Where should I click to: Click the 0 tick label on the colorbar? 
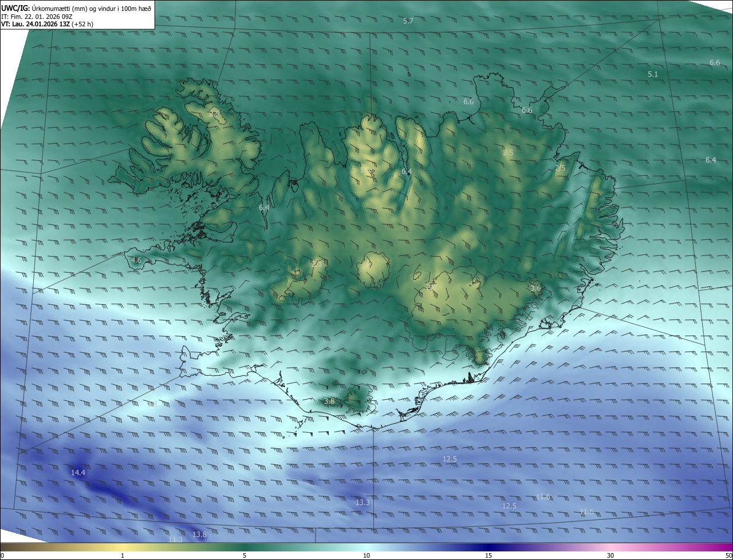coord(2,555)
